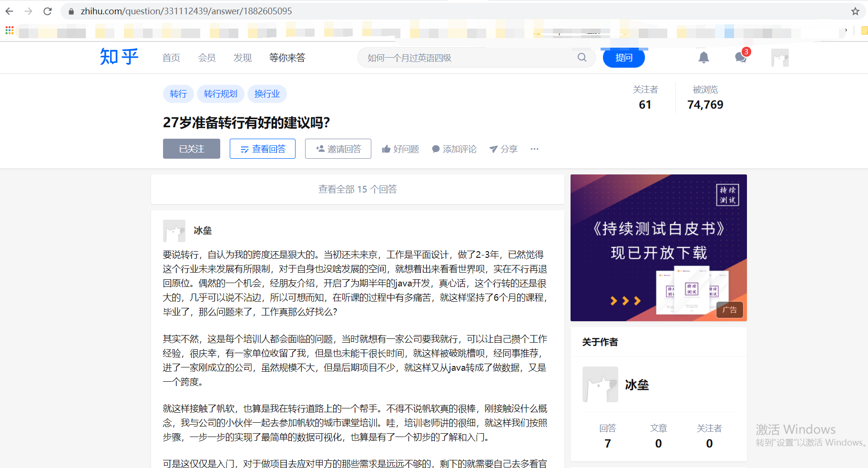Click the 转行规划 topic tag

tap(220, 94)
